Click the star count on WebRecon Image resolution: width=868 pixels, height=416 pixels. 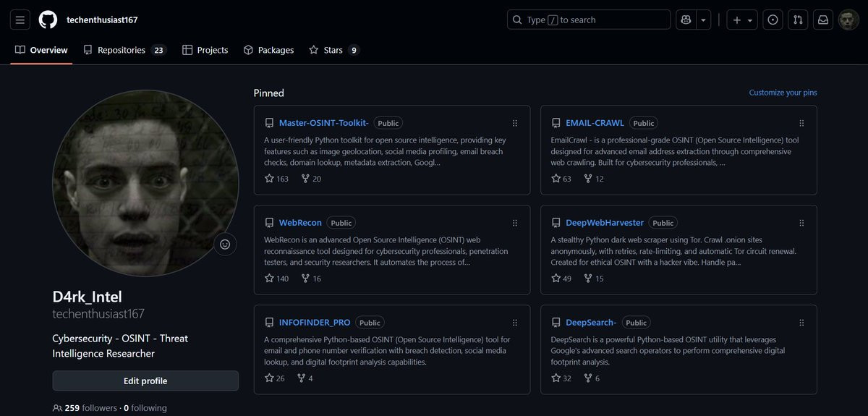point(277,279)
